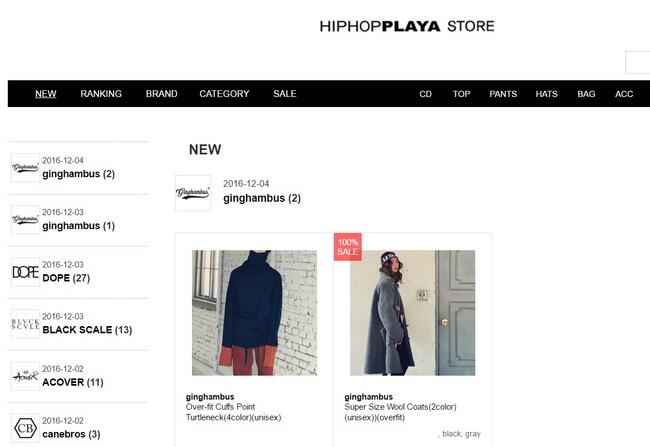
Task: Open the turtleneck product photo
Action: tap(255, 313)
